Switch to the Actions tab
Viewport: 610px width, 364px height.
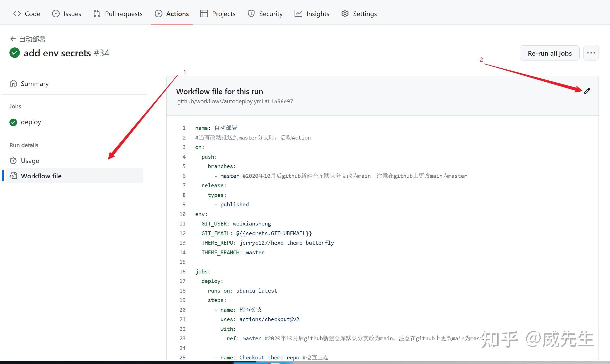pos(172,14)
